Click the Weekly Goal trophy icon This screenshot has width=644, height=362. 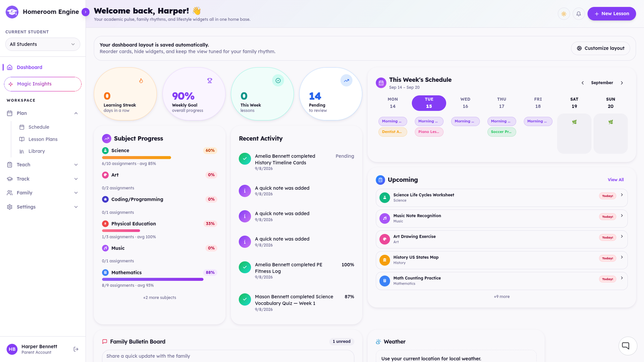(210, 80)
